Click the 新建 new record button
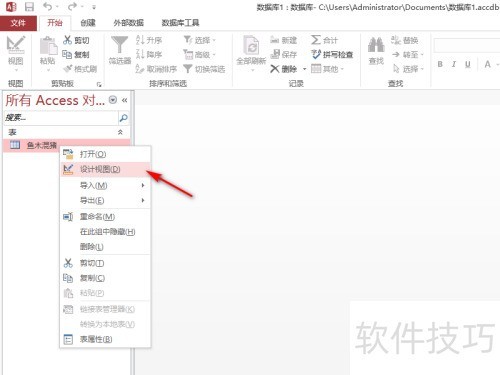This screenshot has height=375, width=500. point(283,40)
